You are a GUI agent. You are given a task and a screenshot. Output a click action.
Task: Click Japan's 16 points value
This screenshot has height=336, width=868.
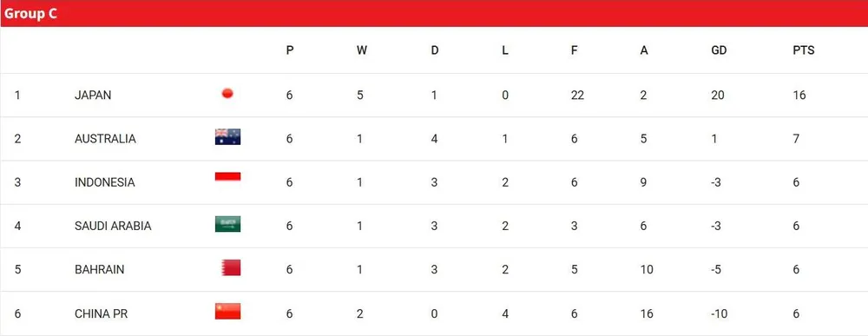tap(799, 96)
